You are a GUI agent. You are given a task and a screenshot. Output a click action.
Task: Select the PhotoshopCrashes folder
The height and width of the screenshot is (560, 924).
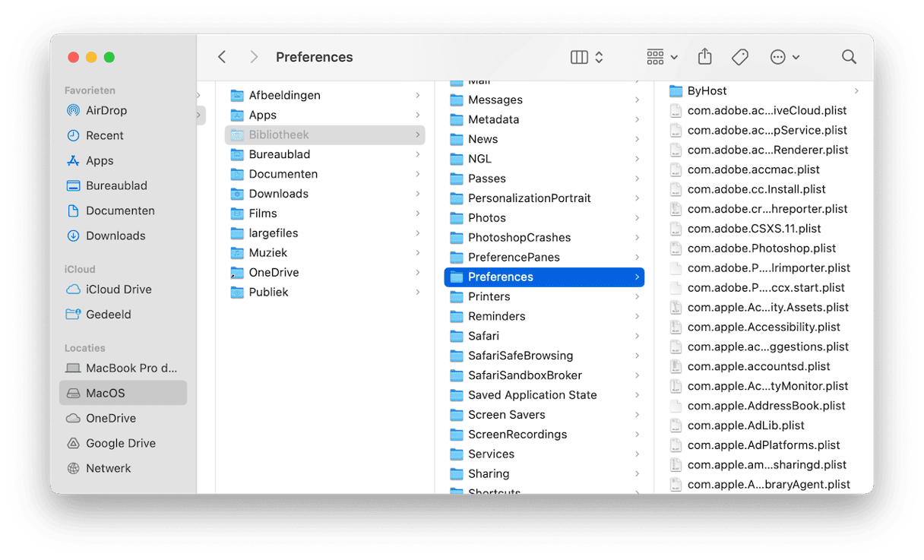pyautogui.click(x=544, y=238)
